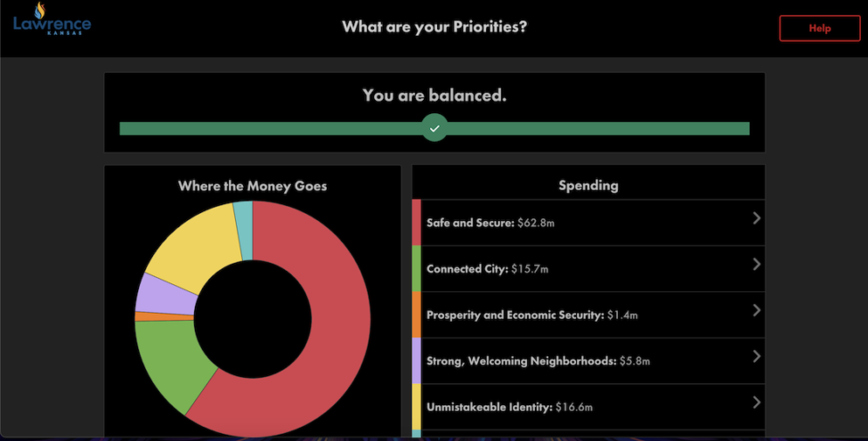Image resolution: width=868 pixels, height=441 pixels.
Task: Click the purple Neighborhoods color swatch
Action: [417, 361]
